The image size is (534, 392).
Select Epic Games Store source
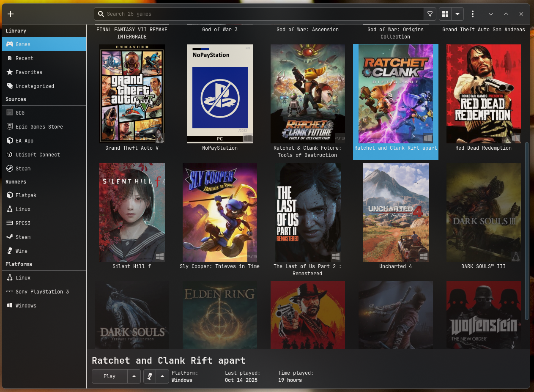coord(44,126)
